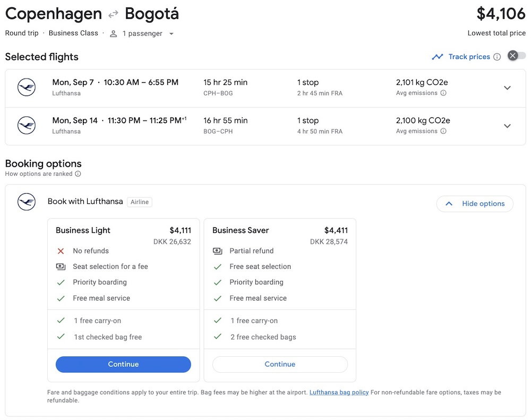Click Lufthansa logo in Booking options card
Image resolution: width=531 pixels, height=420 pixels.
(27, 202)
